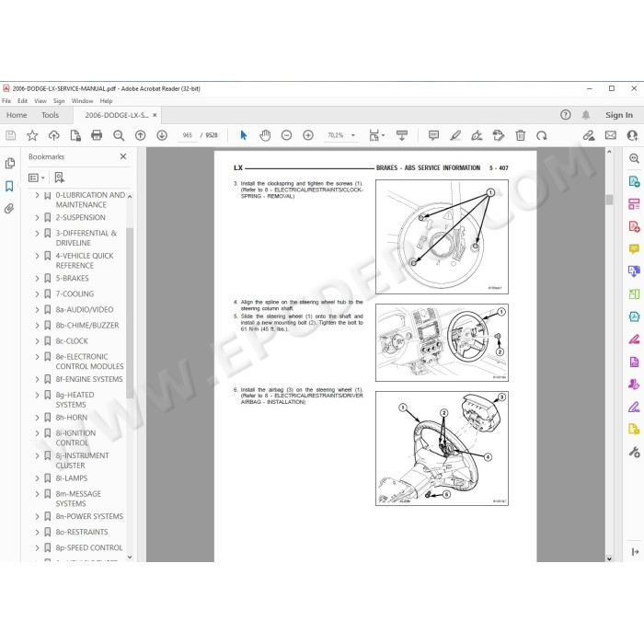
Task: Open the Help question mark icon
Action: point(566,115)
